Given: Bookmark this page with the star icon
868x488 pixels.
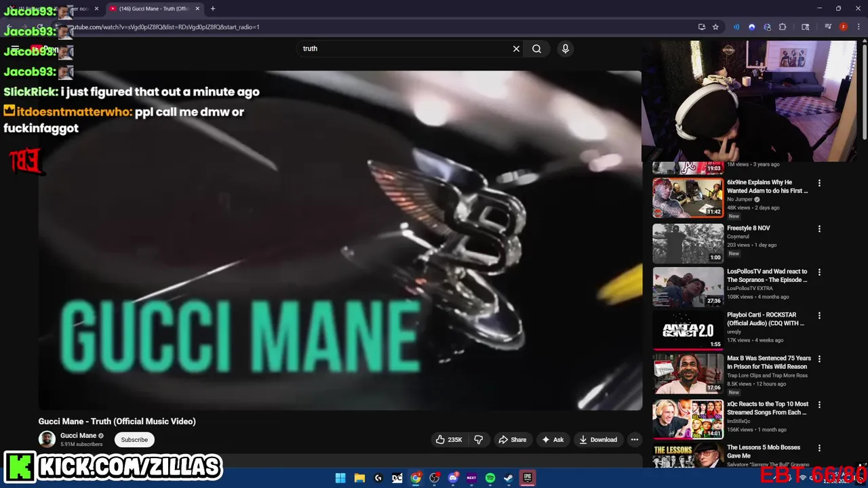Looking at the screenshot, I should tap(715, 27).
